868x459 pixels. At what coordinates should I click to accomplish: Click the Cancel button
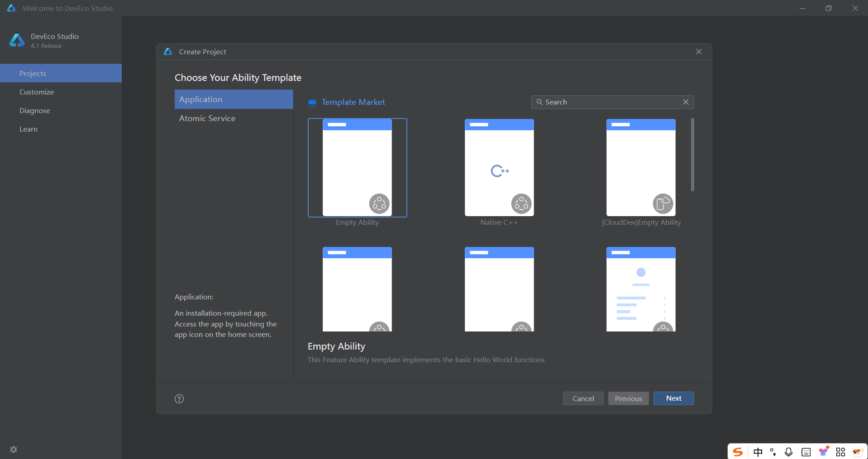(583, 398)
